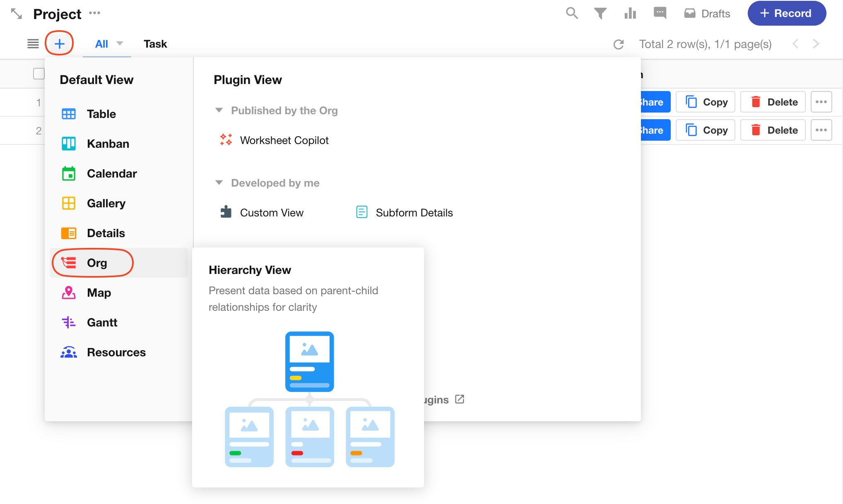Viewport: 843px width, 504px height.
Task: Click the expand arrows icon beside Project
Action: coord(16,14)
